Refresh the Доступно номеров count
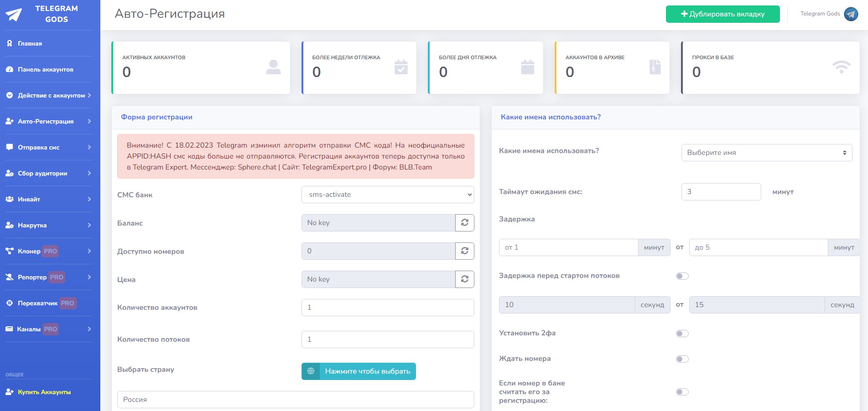868x411 pixels. pyautogui.click(x=464, y=251)
